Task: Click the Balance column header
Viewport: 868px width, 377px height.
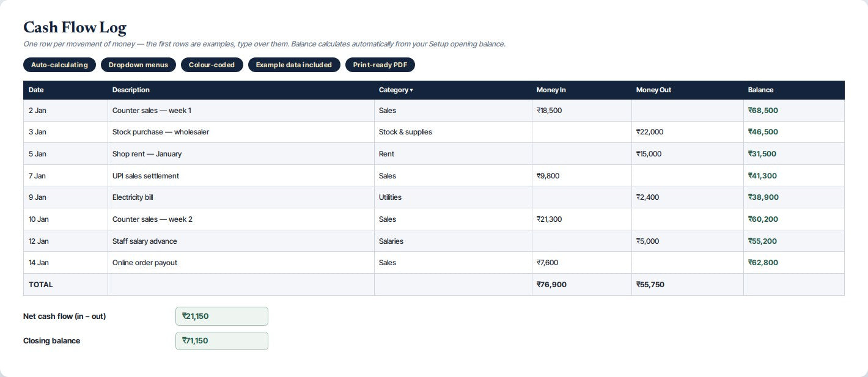Action: 793,90
